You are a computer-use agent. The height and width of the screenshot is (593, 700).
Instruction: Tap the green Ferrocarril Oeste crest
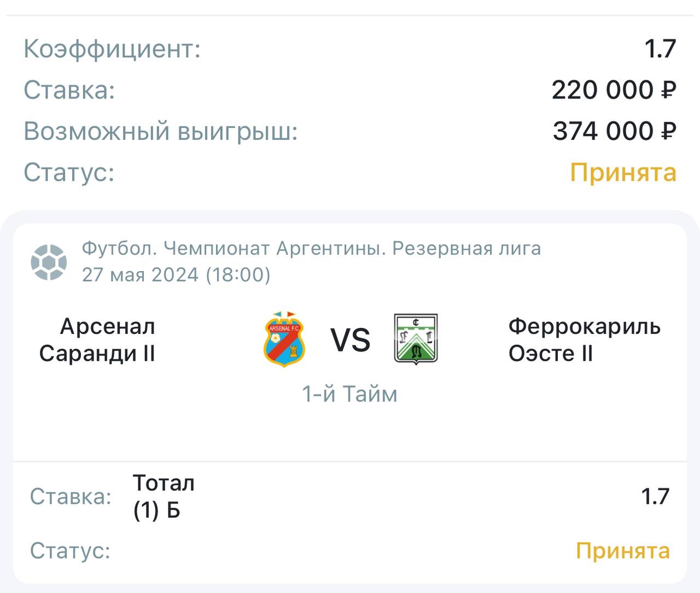click(416, 339)
